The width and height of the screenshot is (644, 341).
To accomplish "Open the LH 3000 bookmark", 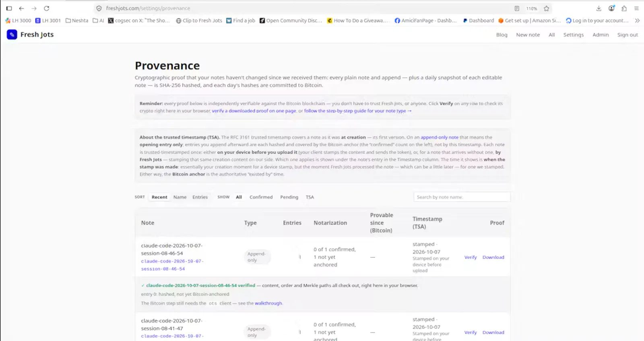I will pyautogui.click(x=19, y=21).
